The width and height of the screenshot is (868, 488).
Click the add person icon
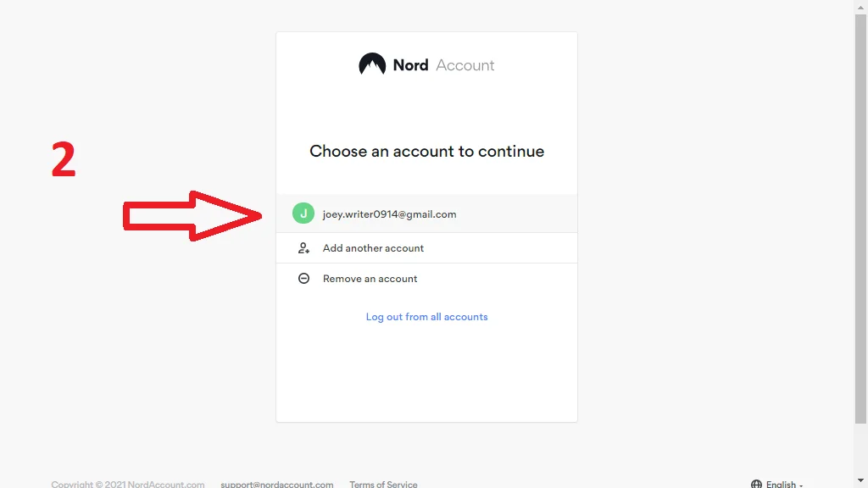coord(303,248)
